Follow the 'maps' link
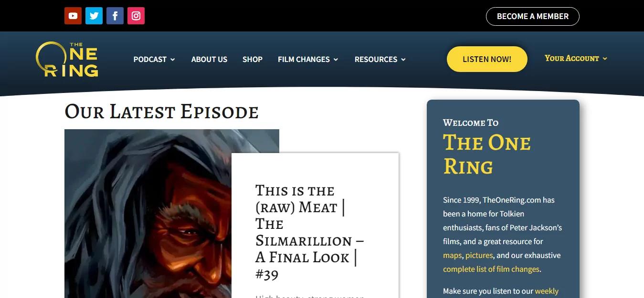Viewport: 644px width, 298px height. click(452, 255)
